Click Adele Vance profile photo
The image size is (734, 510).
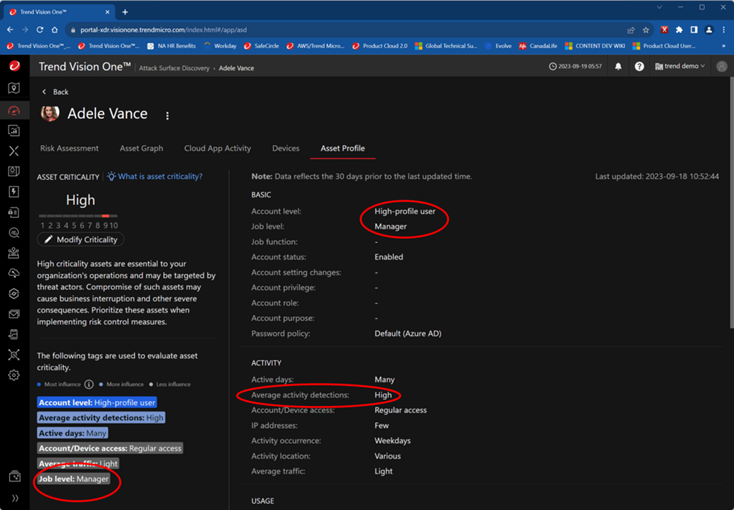click(x=50, y=113)
